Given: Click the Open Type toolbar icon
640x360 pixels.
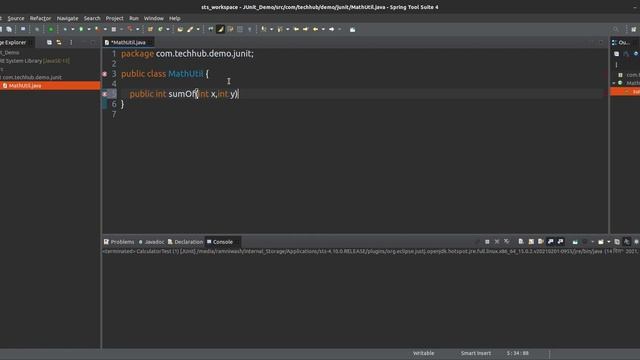Looking at the screenshot, I should pyautogui.click(x=180, y=29).
